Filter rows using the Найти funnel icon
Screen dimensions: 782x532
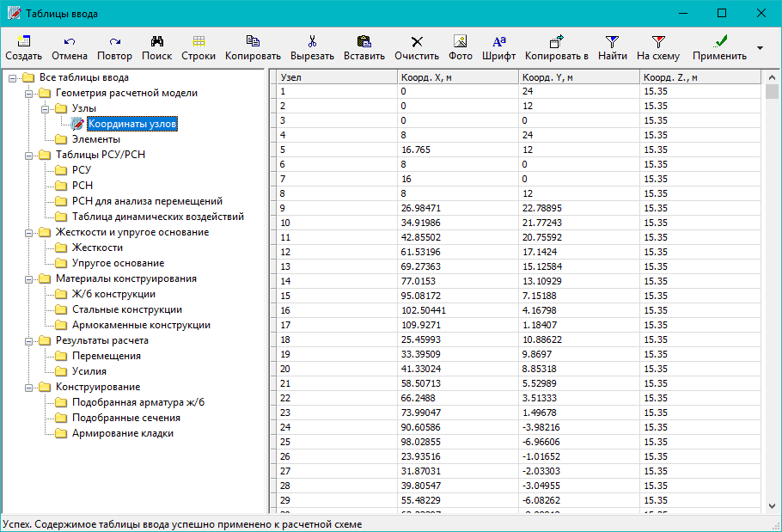point(612,41)
